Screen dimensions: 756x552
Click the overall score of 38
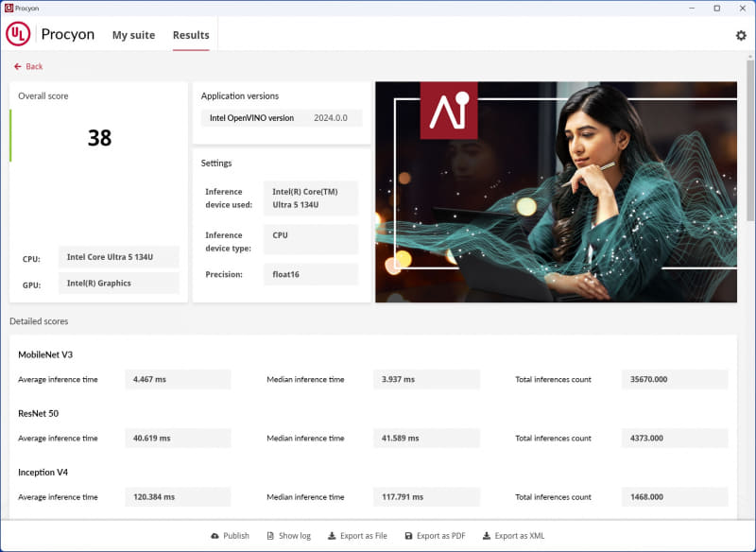pyautogui.click(x=97, y=137)
